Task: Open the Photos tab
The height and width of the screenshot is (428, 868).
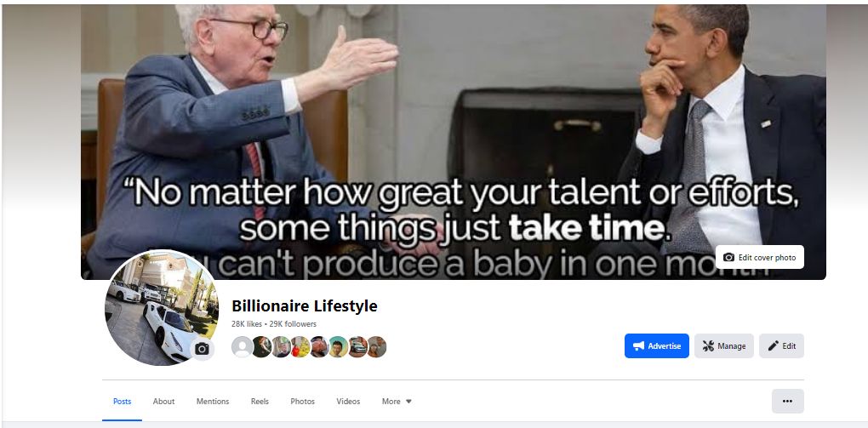Action: point(302,402)
